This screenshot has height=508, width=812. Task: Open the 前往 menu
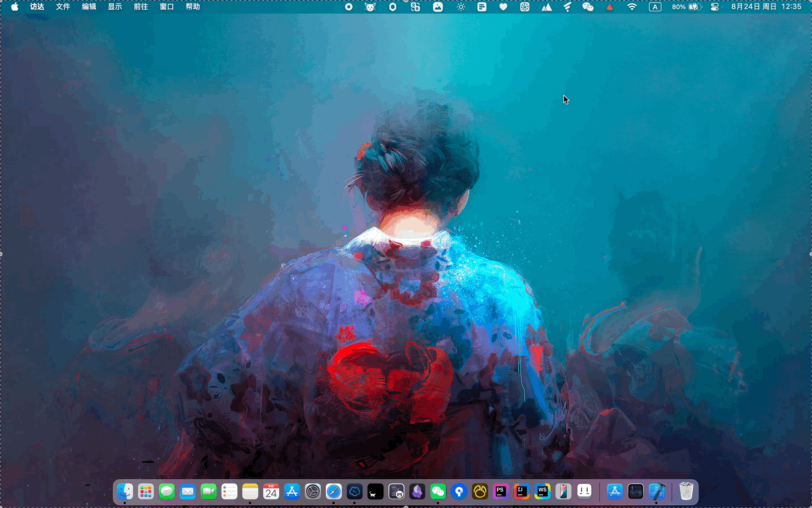[141, 7]
